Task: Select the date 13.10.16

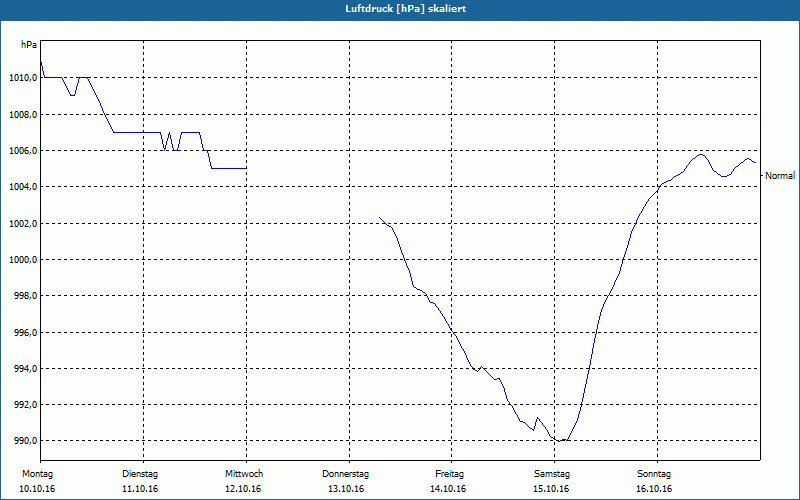Action: point(346,489)
